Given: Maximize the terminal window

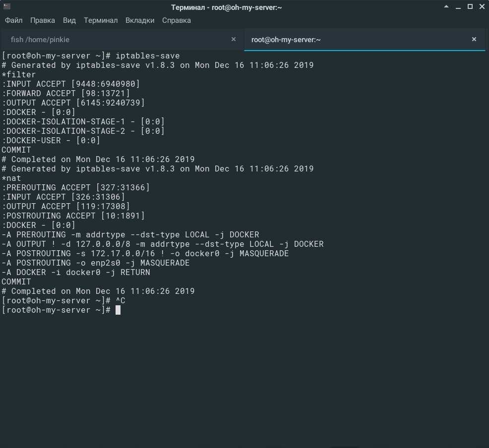Looking at the screenshot, I should 470,6.
